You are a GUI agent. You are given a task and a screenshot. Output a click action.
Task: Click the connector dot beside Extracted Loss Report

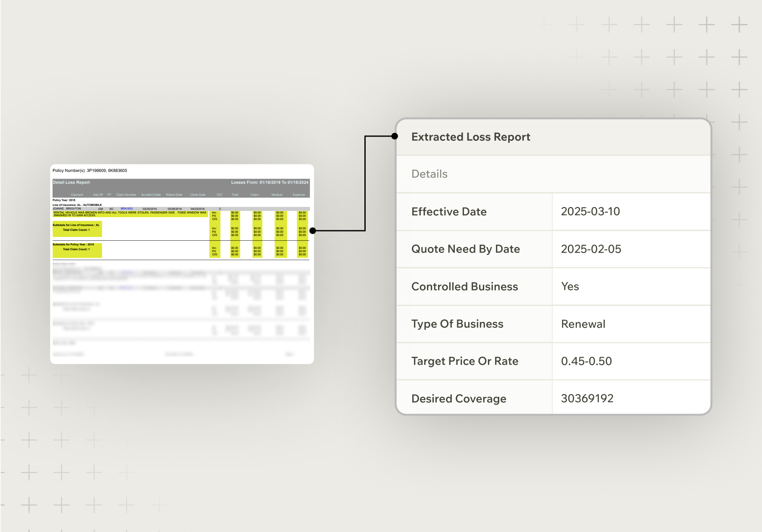coord(395,136)
